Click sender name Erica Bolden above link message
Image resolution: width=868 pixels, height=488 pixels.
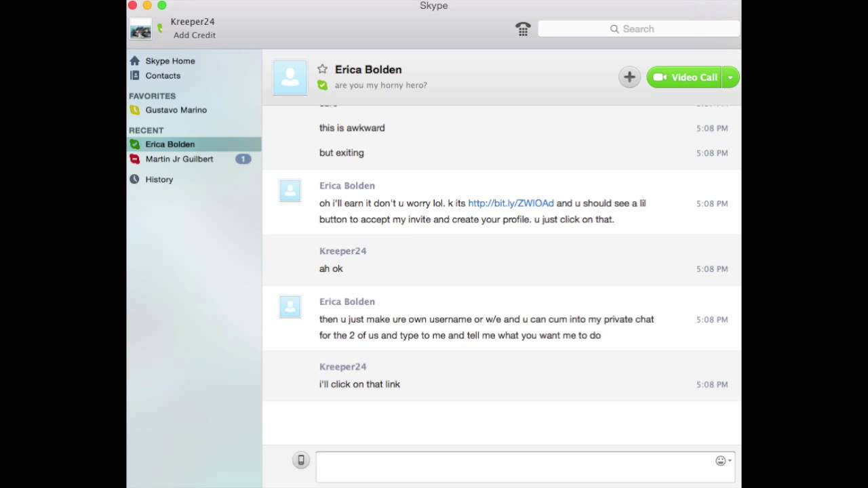click(347, 186)
